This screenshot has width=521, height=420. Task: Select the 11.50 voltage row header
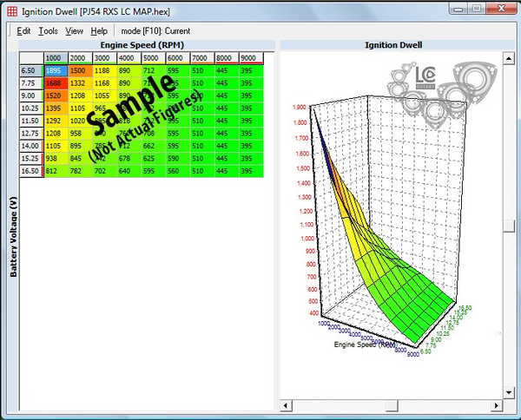(31, 121)
